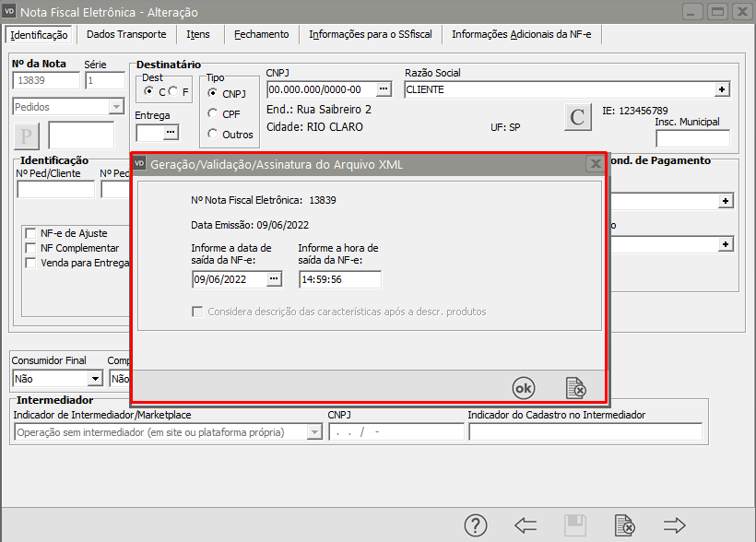
Task: Expand the Consumidor Final dropdown
Action: coord(94,378)
